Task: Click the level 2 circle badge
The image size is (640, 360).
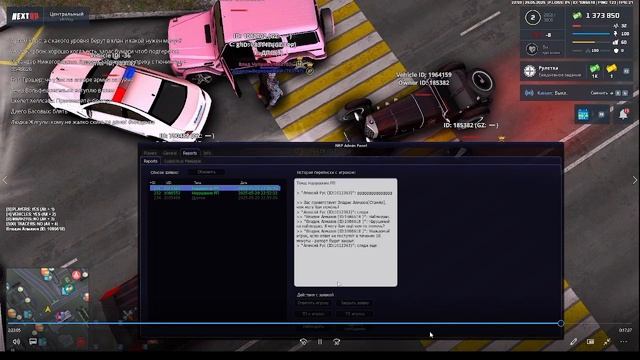Action: (x=532, y=18)
